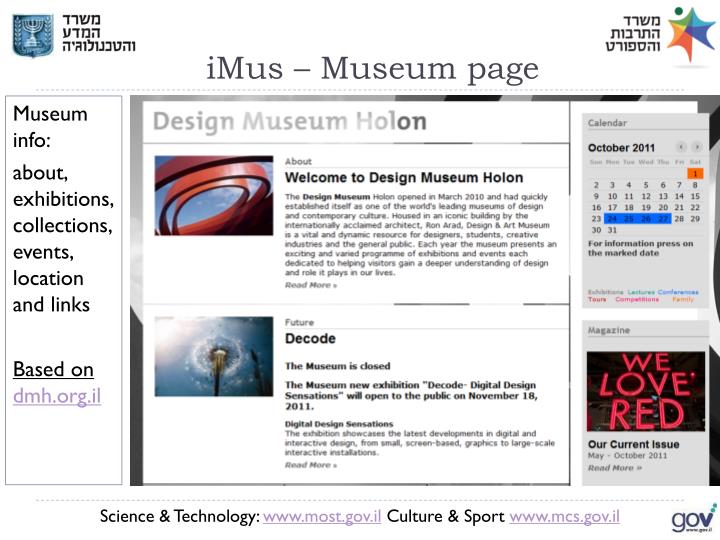Image resolution: width=720 pixels, height=540 pixels.
Task: Select October 27 on the calendar
Action: (663, 219)
